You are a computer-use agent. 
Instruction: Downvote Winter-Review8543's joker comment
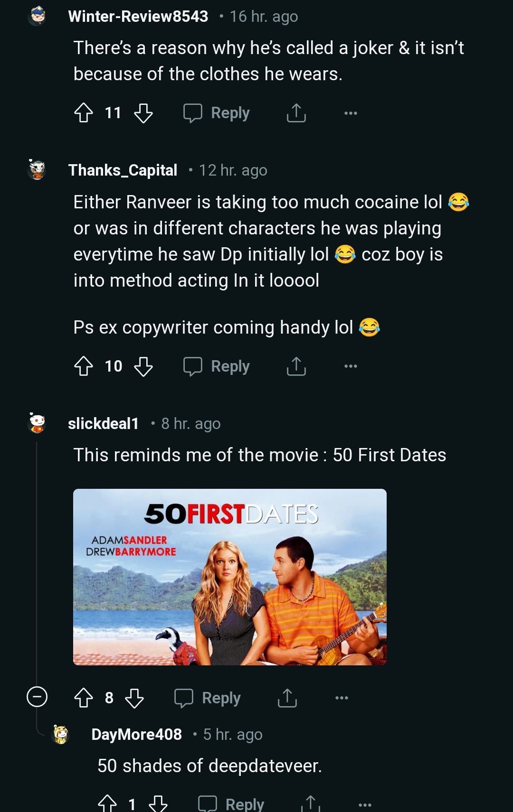pos(143,113)
